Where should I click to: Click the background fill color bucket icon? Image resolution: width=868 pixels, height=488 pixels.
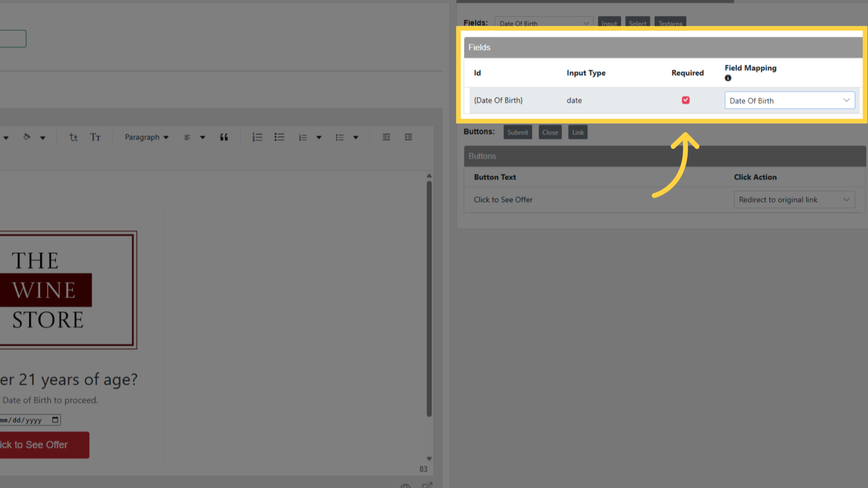tap(27, 137)
